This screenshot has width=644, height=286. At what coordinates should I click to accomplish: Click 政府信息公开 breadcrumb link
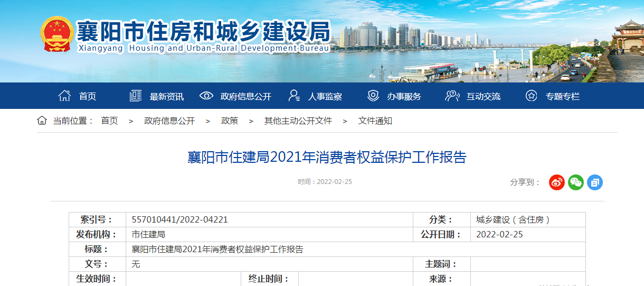pyautogui.click(x=169, y=121)
